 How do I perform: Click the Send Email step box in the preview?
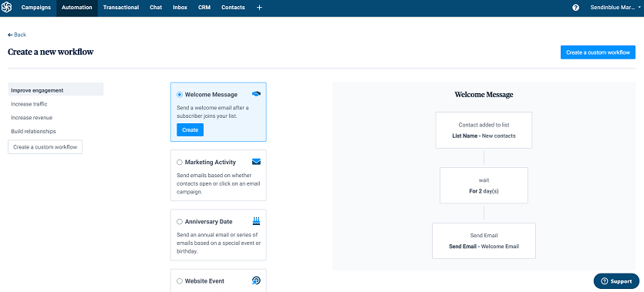coord(484,240)
